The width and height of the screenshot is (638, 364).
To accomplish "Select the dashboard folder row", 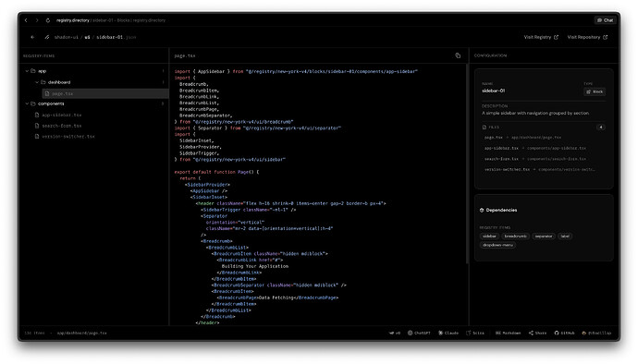I will click(x=100, y=82).
